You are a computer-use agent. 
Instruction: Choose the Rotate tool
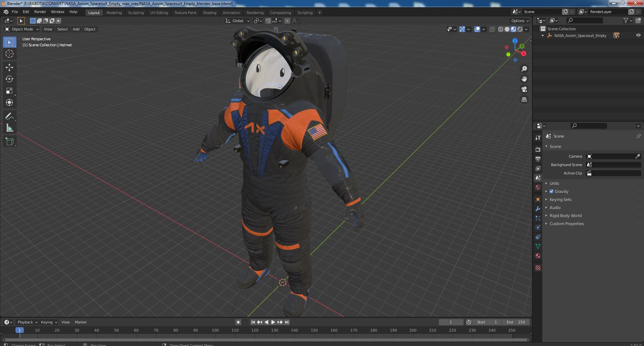point(9,79)
